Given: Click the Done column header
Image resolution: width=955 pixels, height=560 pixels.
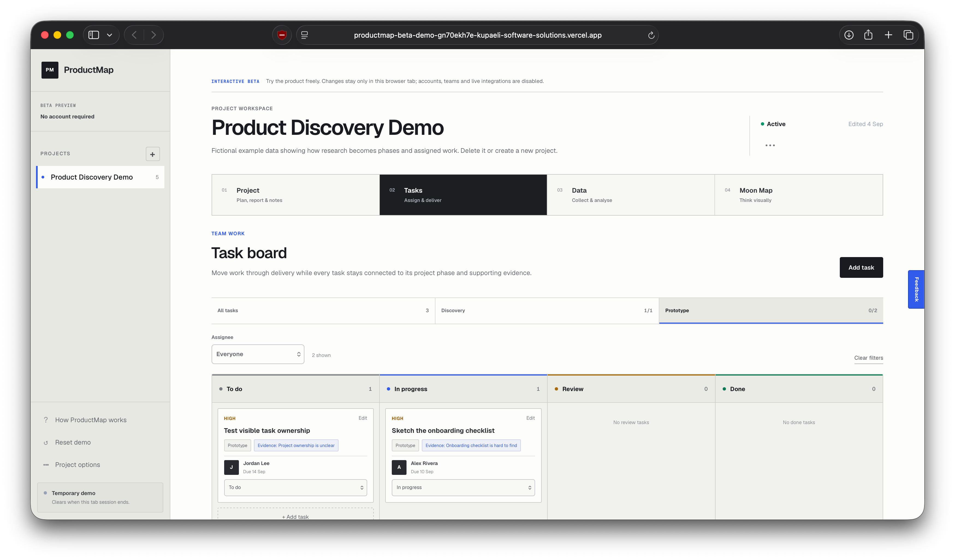Looking at the screenshot, I should (799, 389).
